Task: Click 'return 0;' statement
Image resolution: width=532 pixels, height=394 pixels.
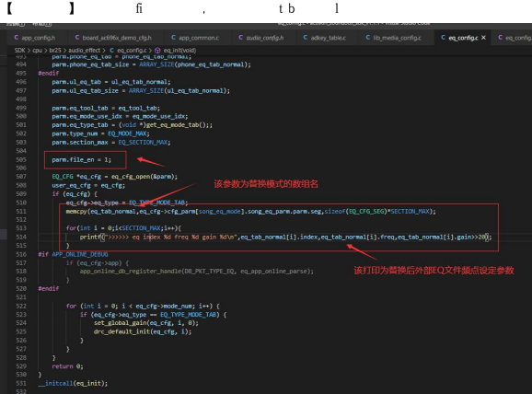Action: (67, 366)
